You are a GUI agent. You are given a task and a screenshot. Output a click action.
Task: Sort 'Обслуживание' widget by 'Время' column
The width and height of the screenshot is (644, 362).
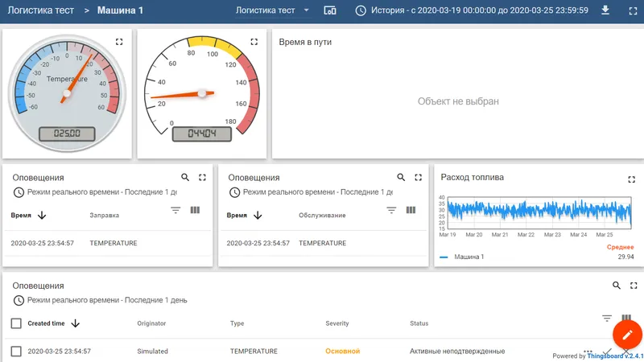pos(245,215)
